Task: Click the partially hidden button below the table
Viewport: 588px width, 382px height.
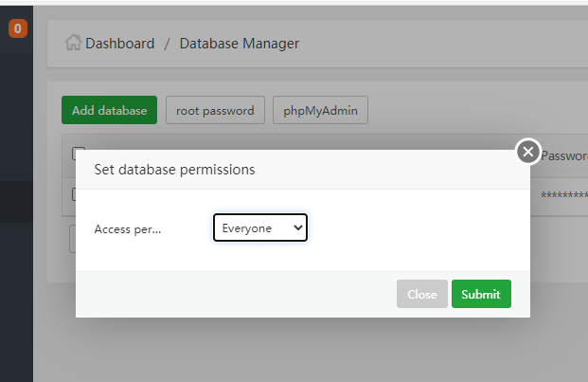Action: [x=73, y=239]
